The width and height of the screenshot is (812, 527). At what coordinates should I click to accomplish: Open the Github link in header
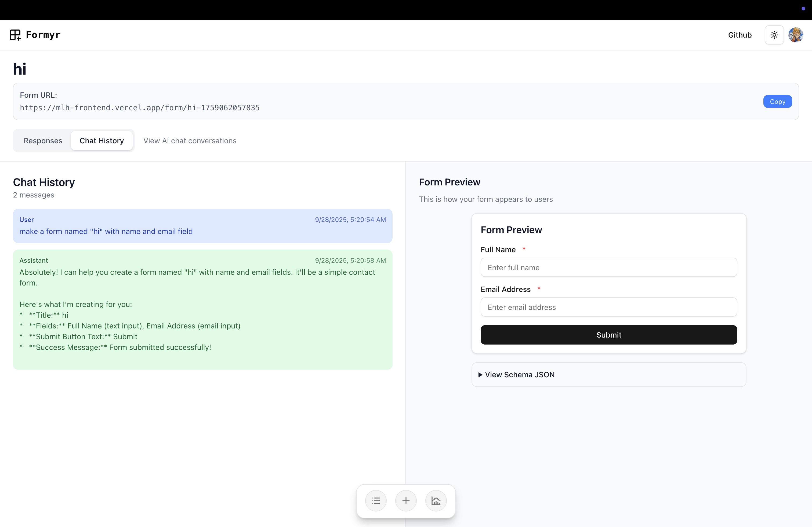(740, 35)
